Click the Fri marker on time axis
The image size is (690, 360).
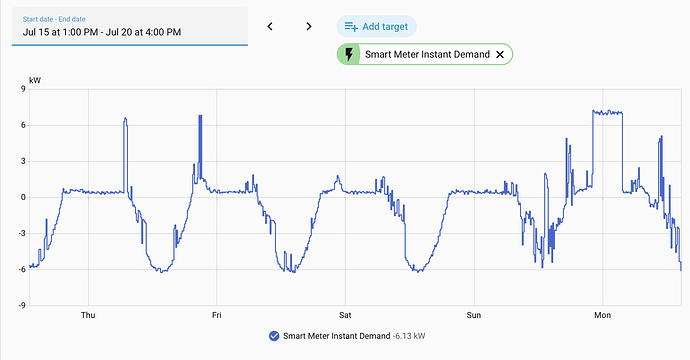217,315
